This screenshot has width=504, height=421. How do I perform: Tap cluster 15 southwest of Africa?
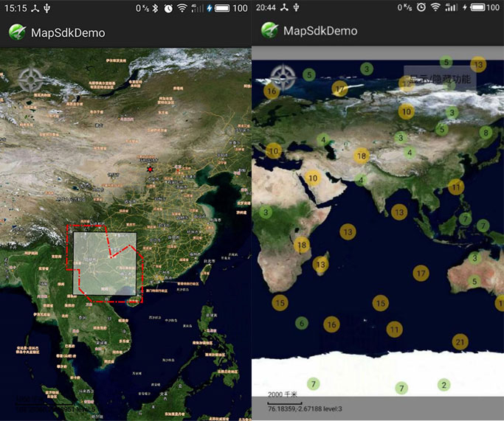click(x=280, y=303)
